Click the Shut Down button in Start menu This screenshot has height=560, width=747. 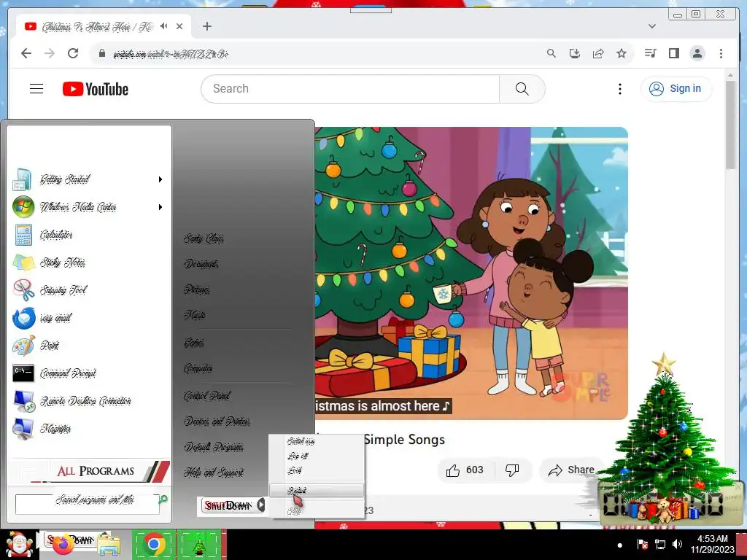(228, 505)
